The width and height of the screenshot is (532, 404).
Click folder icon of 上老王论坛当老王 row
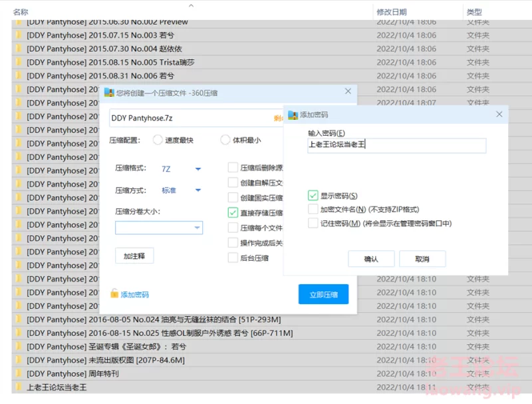point(19,387)
